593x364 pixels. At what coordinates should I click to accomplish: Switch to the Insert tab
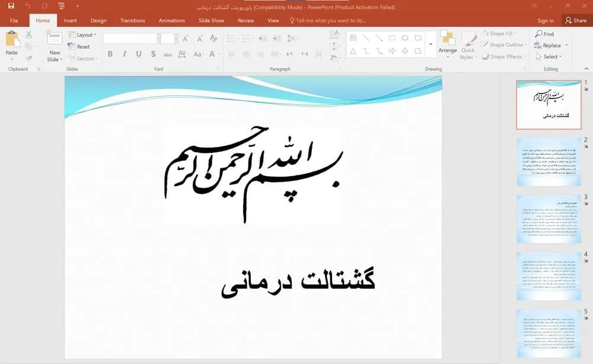coord(71,20)
